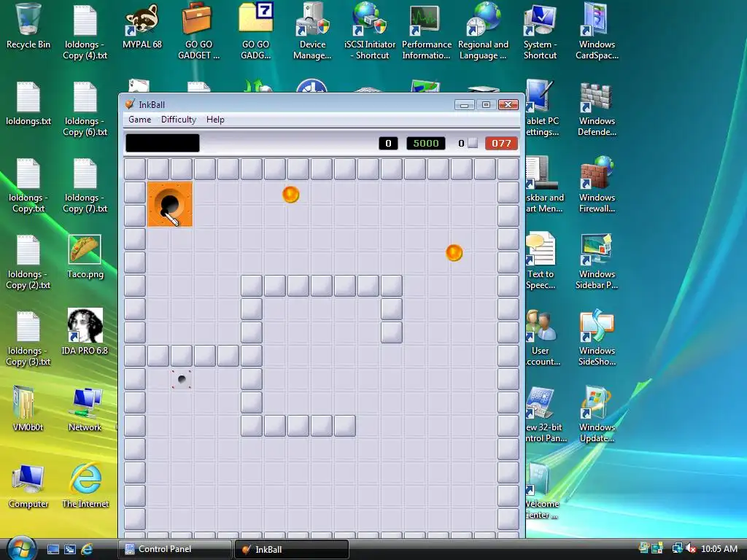This screenshot has width=747, height=560.
Task: Open the iSCSI Initiator shortcut
Action: (370, 31)
